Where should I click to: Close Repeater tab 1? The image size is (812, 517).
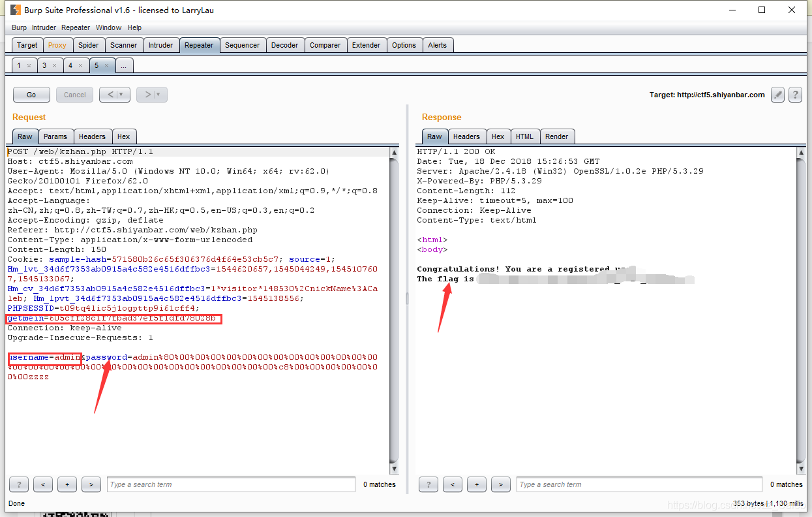29,66
